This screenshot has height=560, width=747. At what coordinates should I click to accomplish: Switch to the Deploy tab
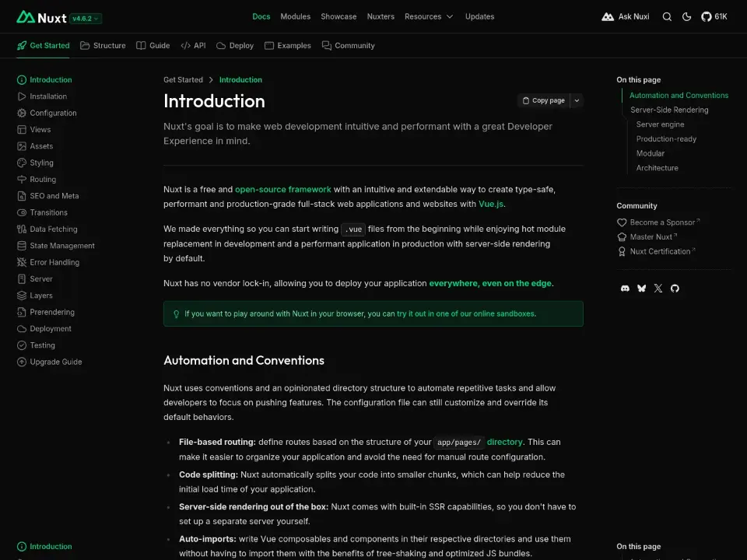pos(235,46)
